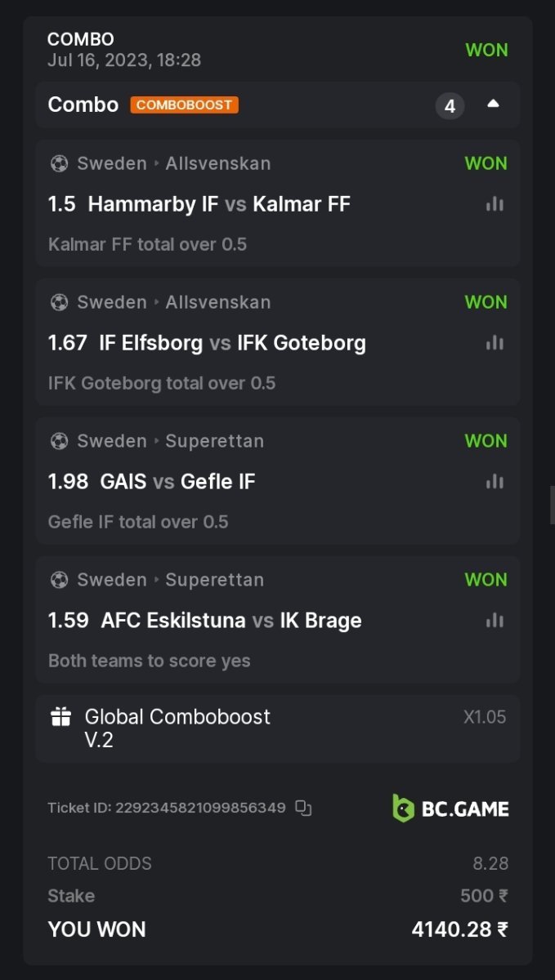555x980 pixels.
Task: Click the selections count badge showing 4
Action: [450, 106]
